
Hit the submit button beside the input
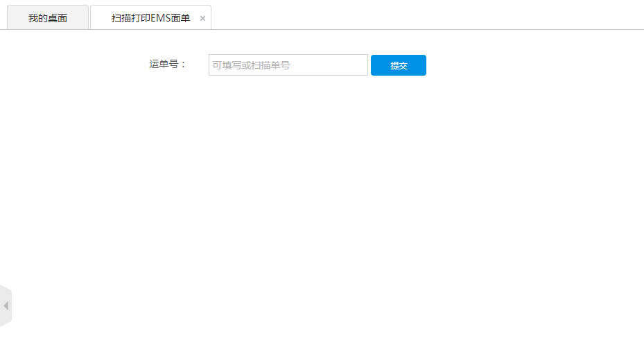(398, 65)
